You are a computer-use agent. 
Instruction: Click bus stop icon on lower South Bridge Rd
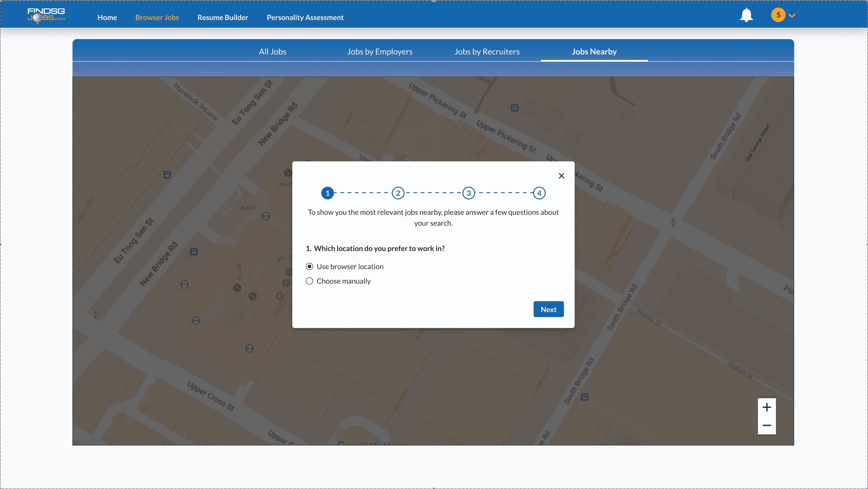click(x=585, y=397)
